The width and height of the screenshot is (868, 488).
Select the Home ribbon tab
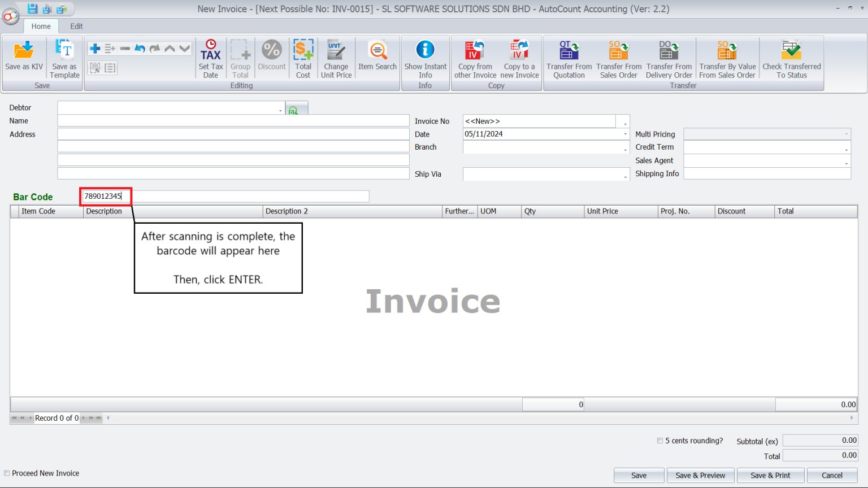point(41,26)
